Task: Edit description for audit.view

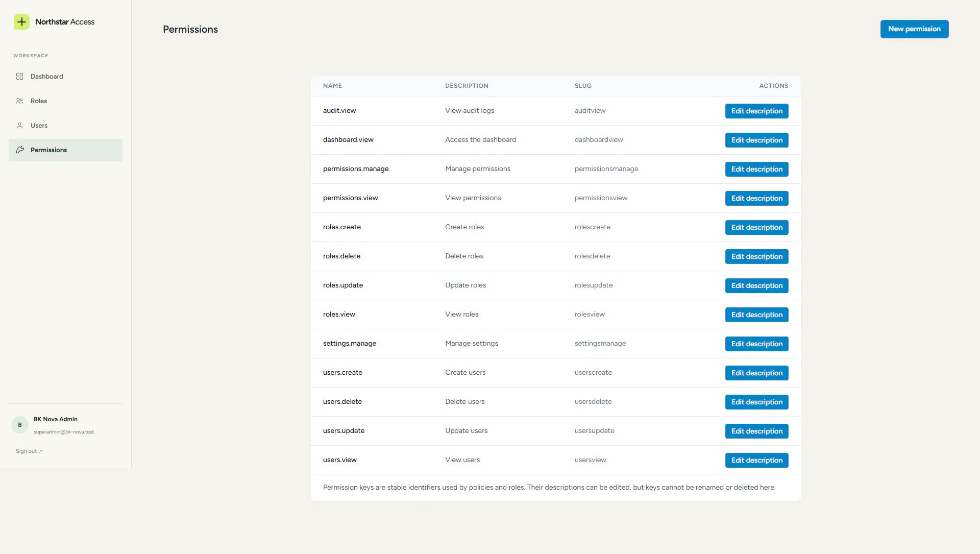Action: (x=756, y=111)
